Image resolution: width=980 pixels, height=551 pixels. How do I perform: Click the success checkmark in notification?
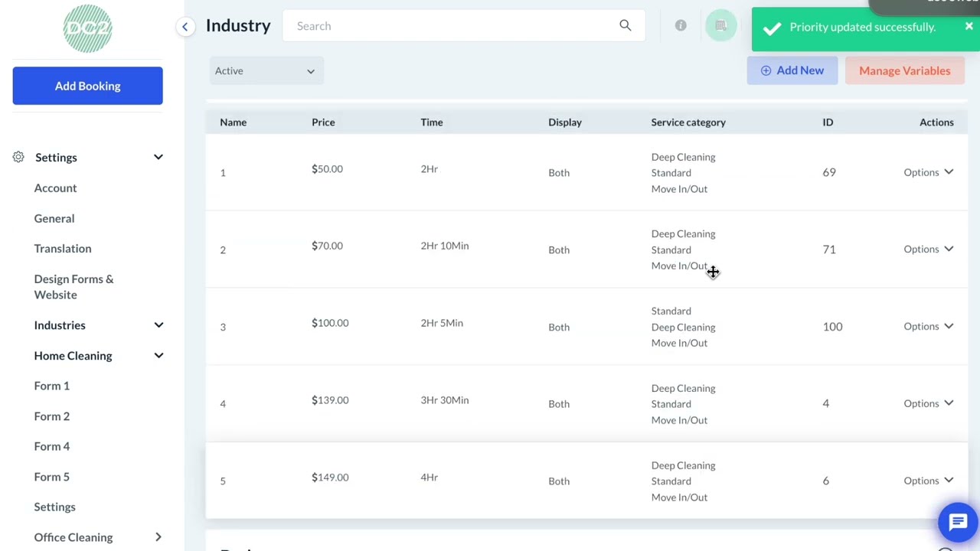tap(772, 28)
